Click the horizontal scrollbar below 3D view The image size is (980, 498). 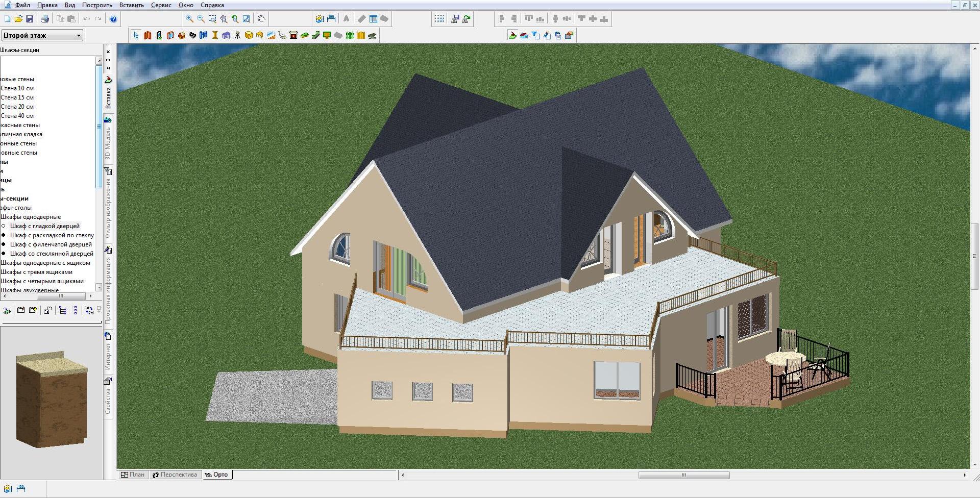click(x=683, y=475)
